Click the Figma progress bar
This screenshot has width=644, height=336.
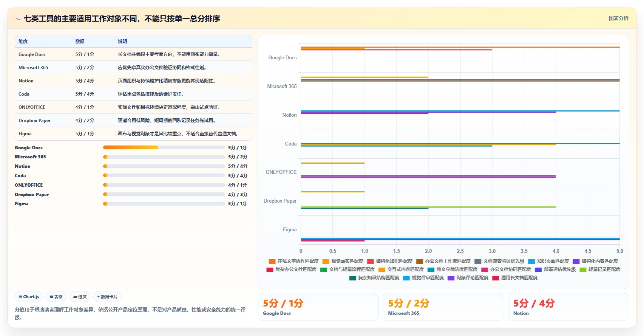(164, 204)
